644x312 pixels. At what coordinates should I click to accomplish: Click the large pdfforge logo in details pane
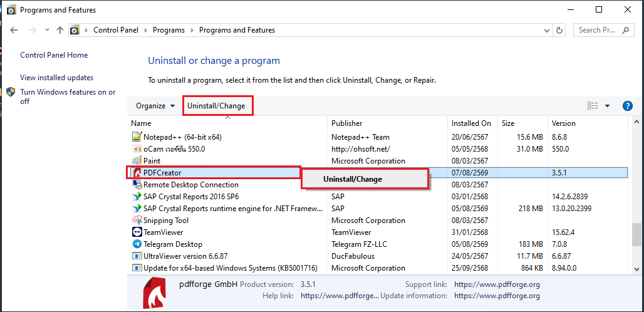coord(154,293)
